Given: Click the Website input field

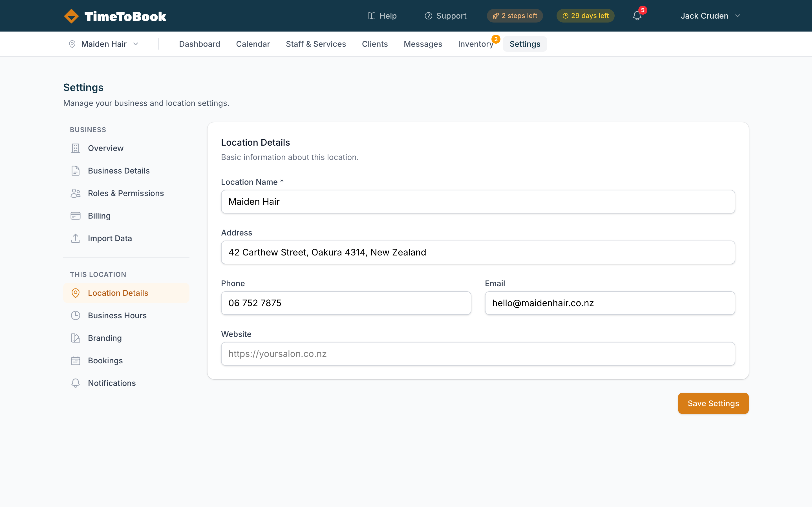Looking at the screenshot, I should 478,353.
